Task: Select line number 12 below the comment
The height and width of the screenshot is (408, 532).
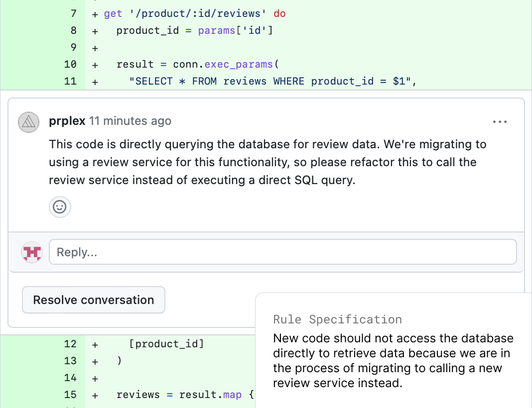Action: coord(71,344)
